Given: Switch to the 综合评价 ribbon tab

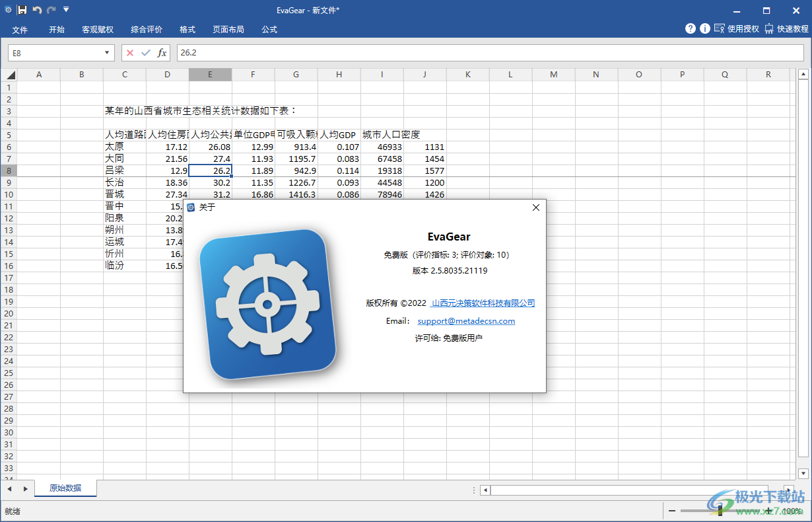Looking at the screenshot, I should point(146,29).
